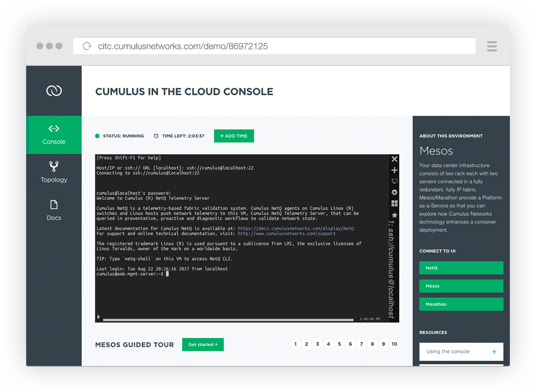Click the Mesos Guided Tour heading
Screen dimensions: 536x392
coord(134,345)
